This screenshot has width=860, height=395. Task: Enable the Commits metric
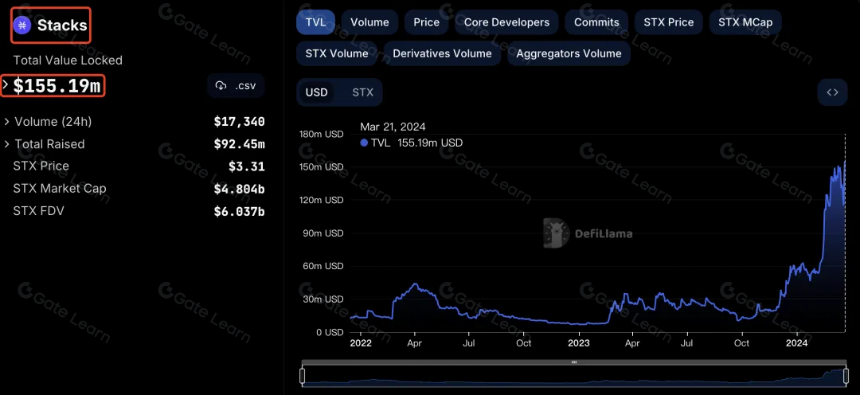(597, 22)
